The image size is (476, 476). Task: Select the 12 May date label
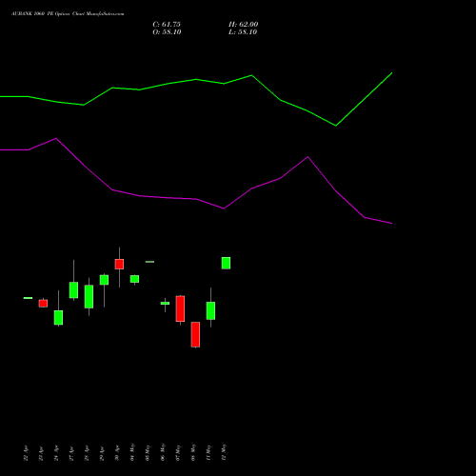coord(224,452)
